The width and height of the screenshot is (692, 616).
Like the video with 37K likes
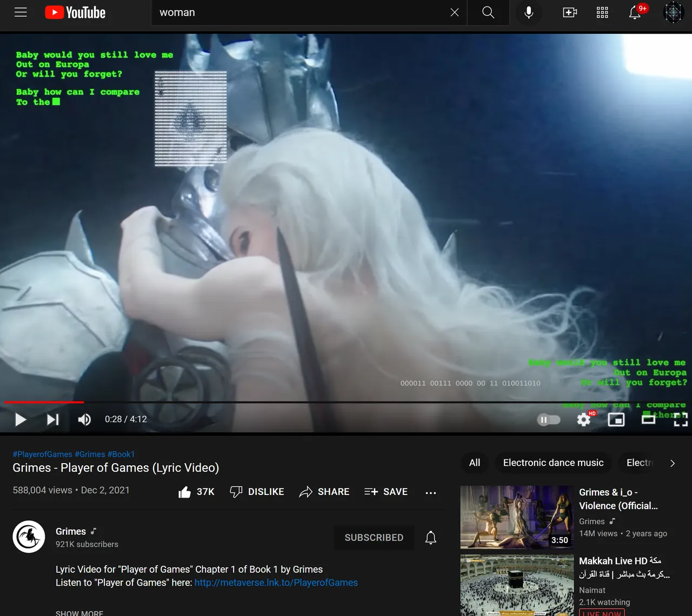coord(196,492)
